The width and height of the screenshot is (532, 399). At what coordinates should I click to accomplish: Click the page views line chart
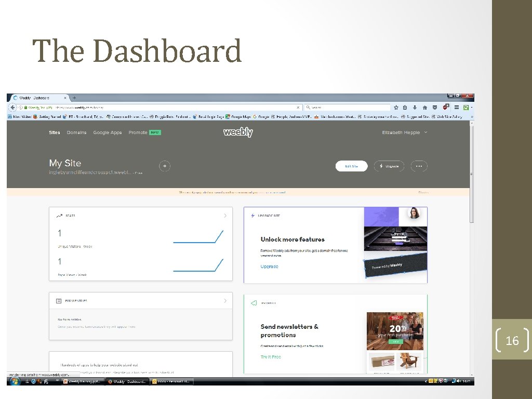(198, 265)
